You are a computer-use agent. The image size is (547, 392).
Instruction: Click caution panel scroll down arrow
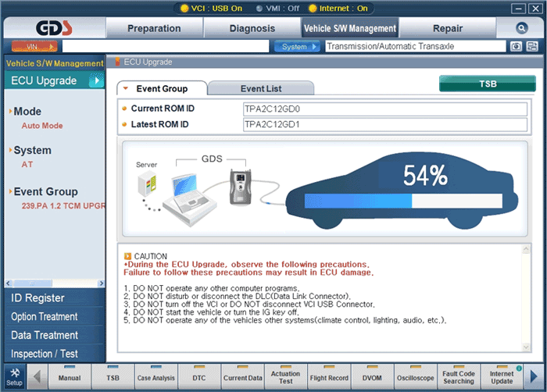point(526,347)
